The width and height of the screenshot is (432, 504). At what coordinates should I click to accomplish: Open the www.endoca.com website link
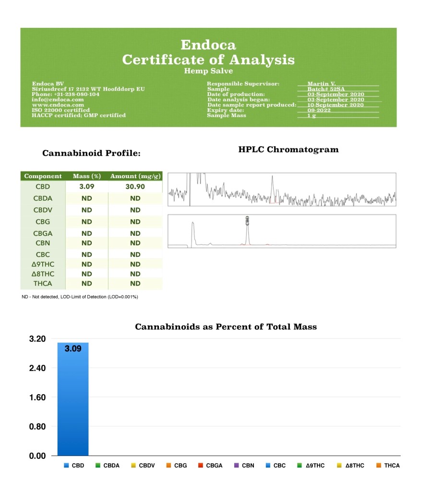point(58,105)
